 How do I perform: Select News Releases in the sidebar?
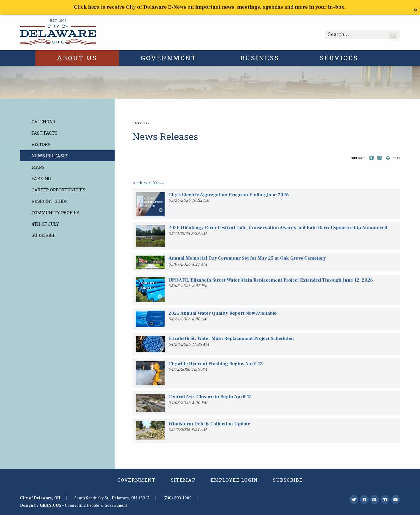[x=68, y=156]
